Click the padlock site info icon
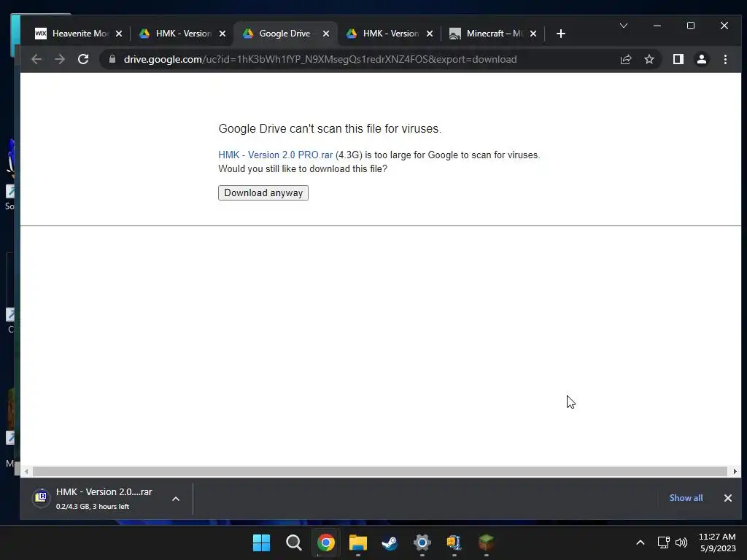747x560 pixels. [112, 59]
